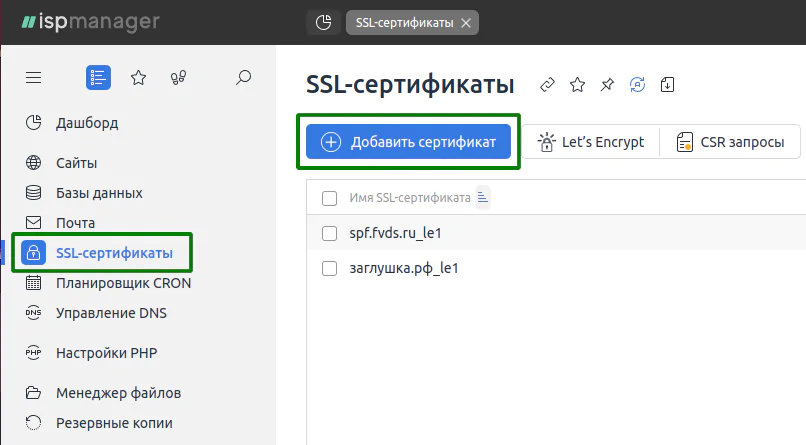The height and width of the screenshot is (445, 806).
Task: Select the заглушка.рф_le1 certificate row
Action: [x=556, y=268]
